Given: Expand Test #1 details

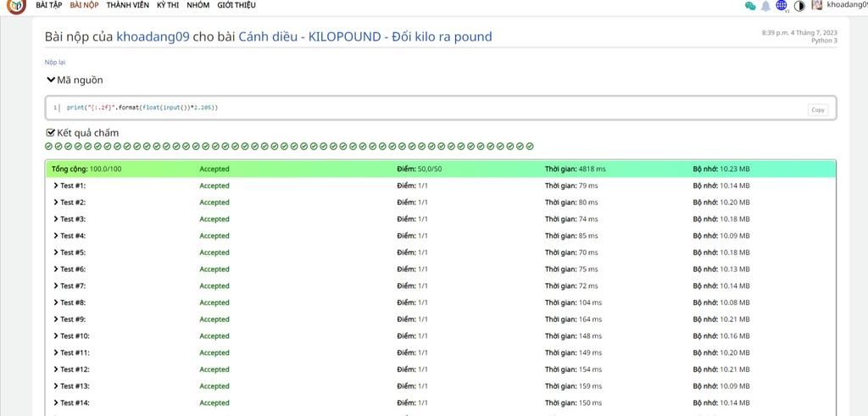Looking at the screenshot, I should pos(70,186).
